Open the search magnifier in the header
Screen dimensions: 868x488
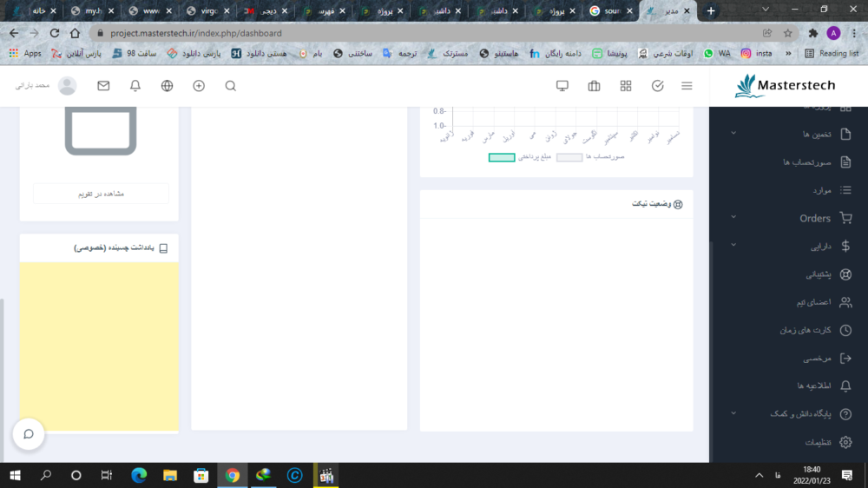pyautogui.click(x=230, y=86)
